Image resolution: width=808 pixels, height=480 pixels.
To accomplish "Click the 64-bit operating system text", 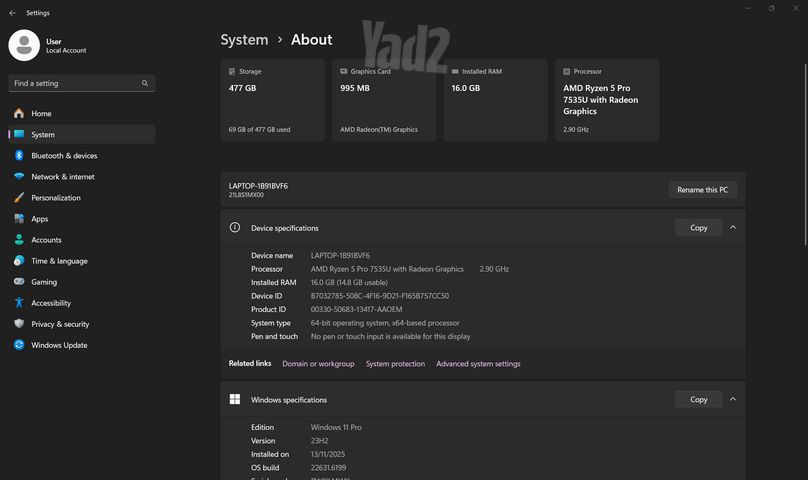I will (385, 323).
